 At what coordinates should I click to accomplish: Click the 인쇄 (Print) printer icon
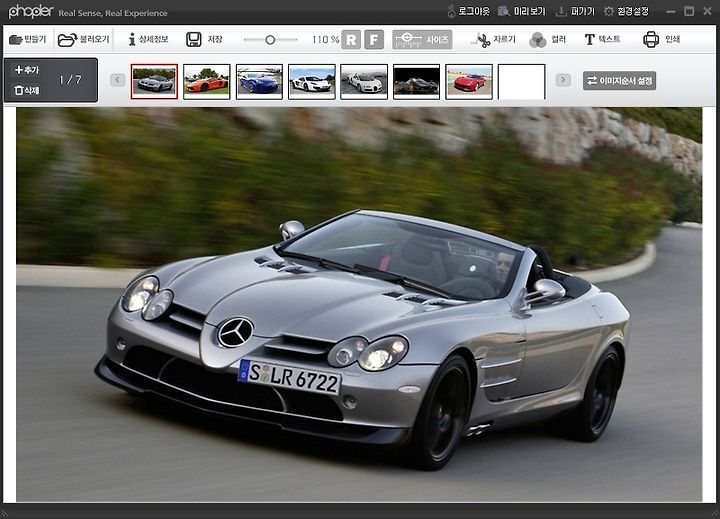click(651, 39)
